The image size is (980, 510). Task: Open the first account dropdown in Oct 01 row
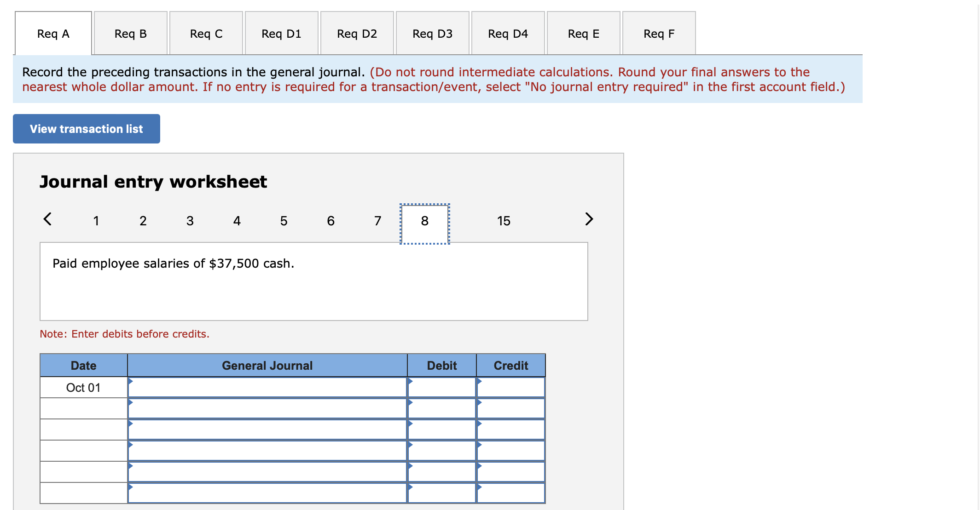(x=267, y=387)
